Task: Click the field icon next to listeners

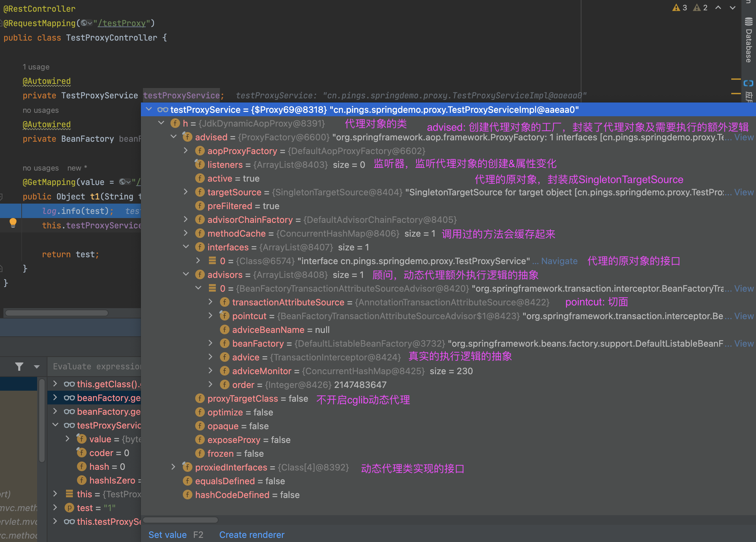Action: [x=200, y=164]
